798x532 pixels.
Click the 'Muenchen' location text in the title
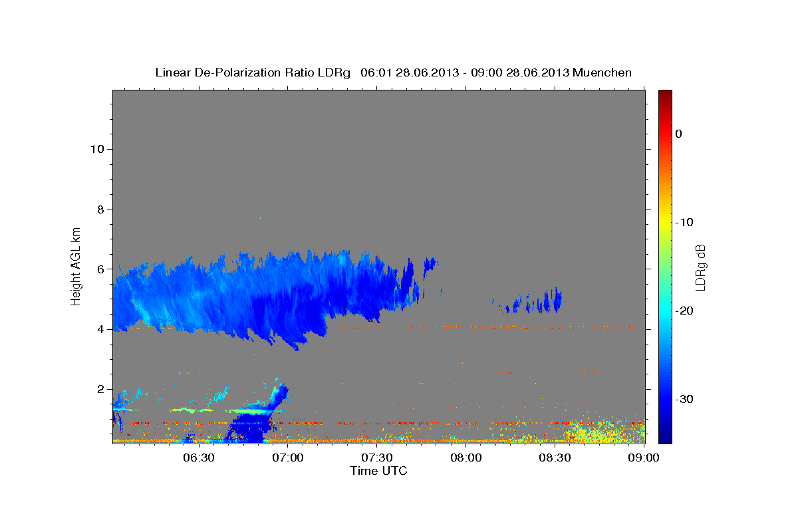(602, 72)
